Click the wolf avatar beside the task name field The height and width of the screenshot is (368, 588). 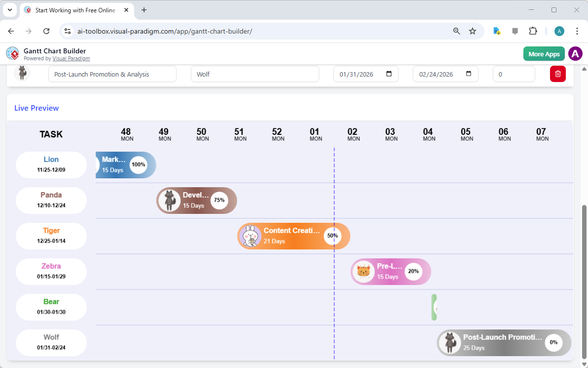pyautogui.click(x=22, y=73)
